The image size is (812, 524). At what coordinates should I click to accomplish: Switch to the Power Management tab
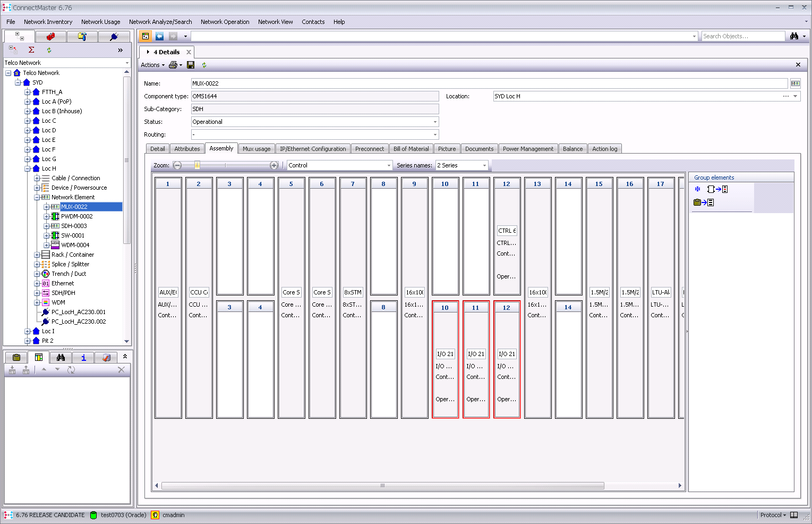pos(528,149)
